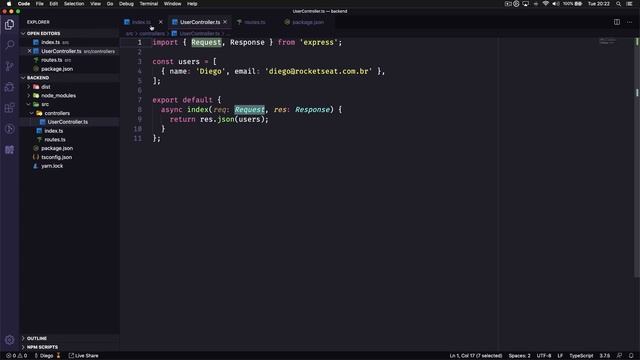The height and width of the screenshot is (360, 640).
Task: Open index.ts in Open Editors list
Action: pyautogui.click(x=70, y=42)
